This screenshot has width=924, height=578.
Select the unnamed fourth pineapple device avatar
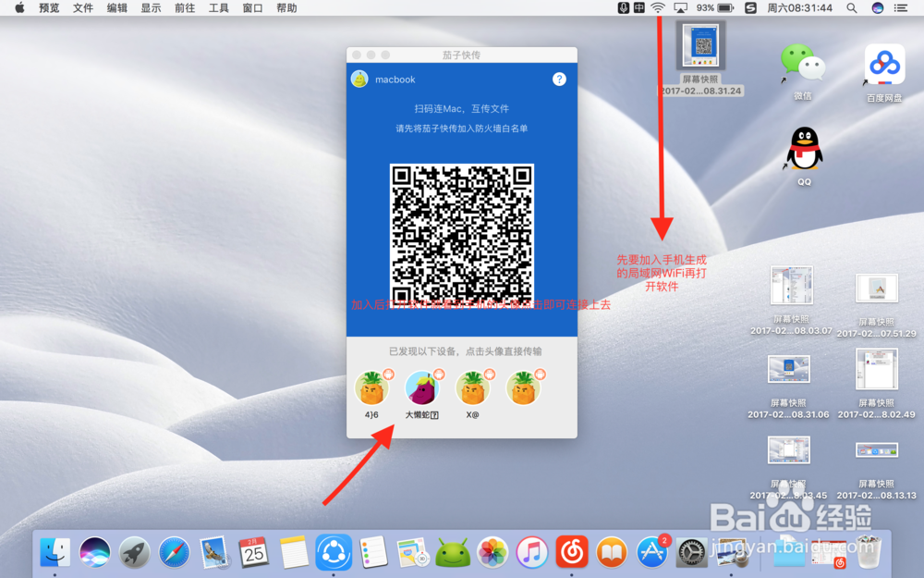(523, 388)
